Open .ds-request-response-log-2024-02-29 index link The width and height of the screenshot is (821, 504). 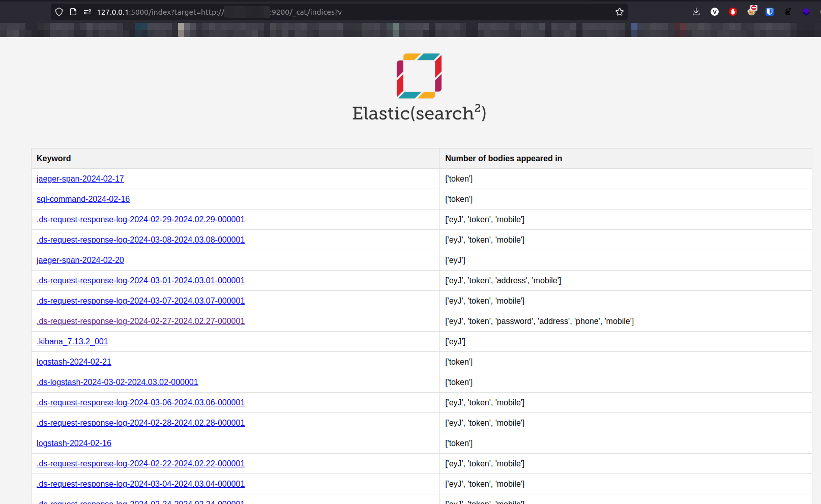(x=140, y=219)
